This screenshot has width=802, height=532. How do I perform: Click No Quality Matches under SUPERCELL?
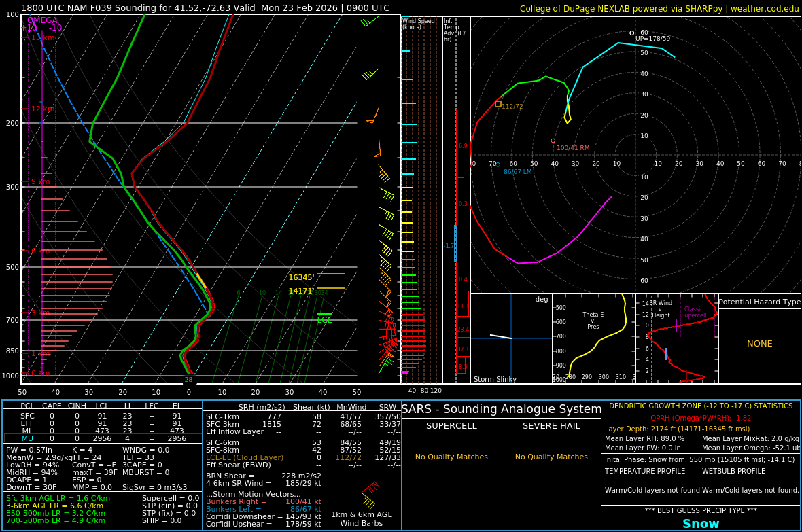tap(451, 457)
